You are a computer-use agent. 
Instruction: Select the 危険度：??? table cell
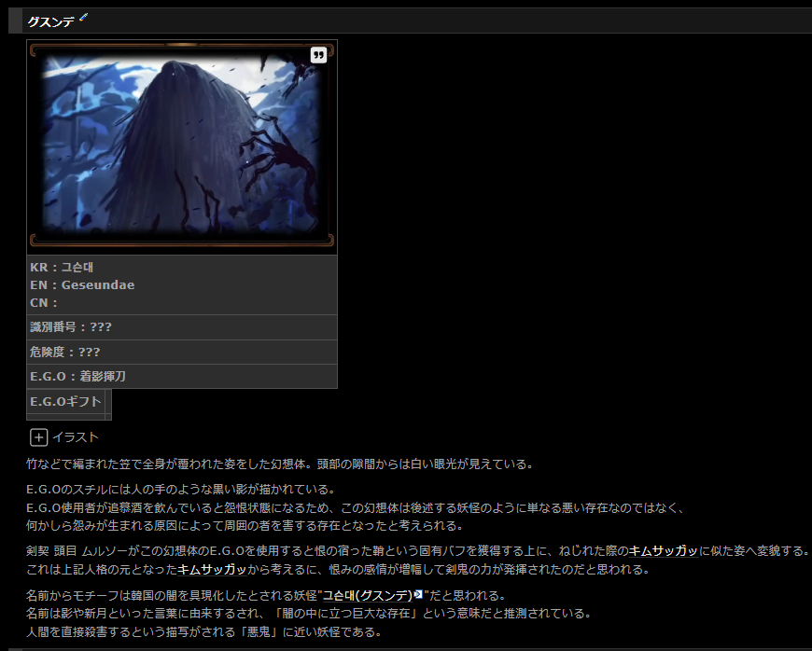click(x=182, y=352)
